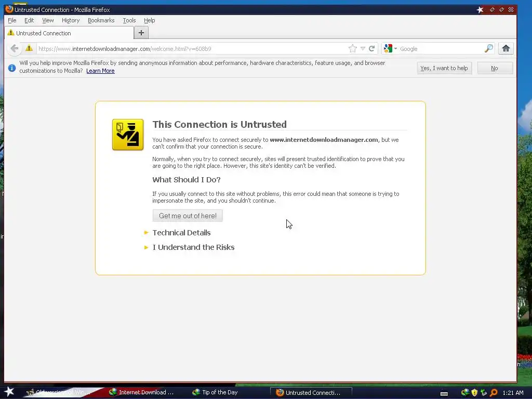Open the Help menu
The width and height of the screenshot is (532, 399).
click(149, 20)
